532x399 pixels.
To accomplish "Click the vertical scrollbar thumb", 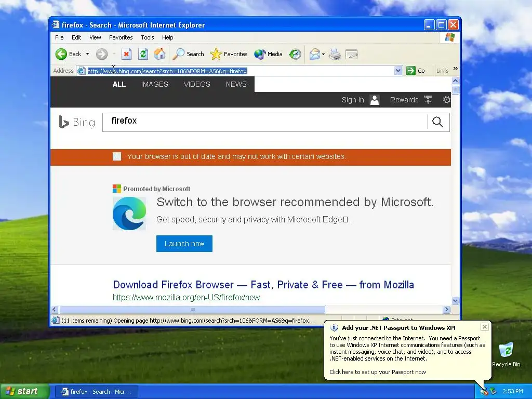I will (455, 89).
